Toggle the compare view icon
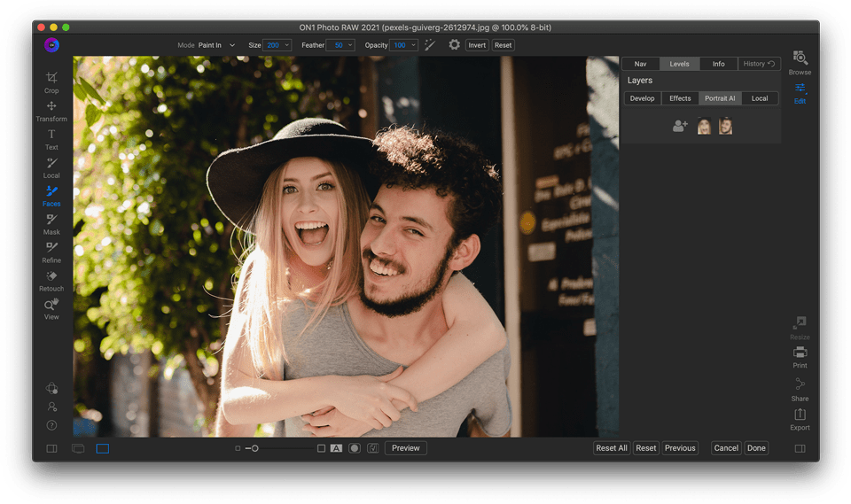Viewport: 851px width, 504px height. pos(373,448)
